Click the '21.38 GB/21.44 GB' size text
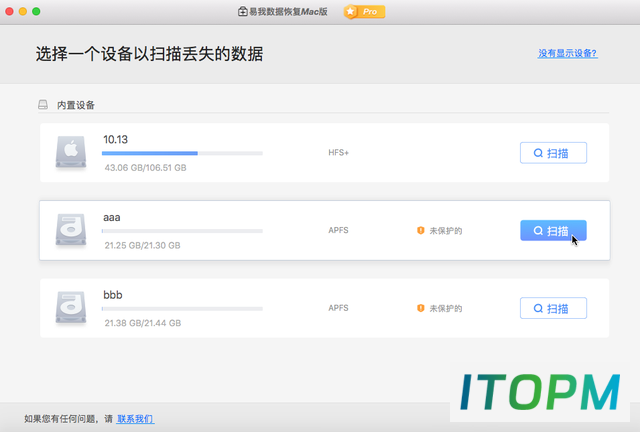Image resolution: width=640 pixels, height=432 pixels. pos(143,323)
